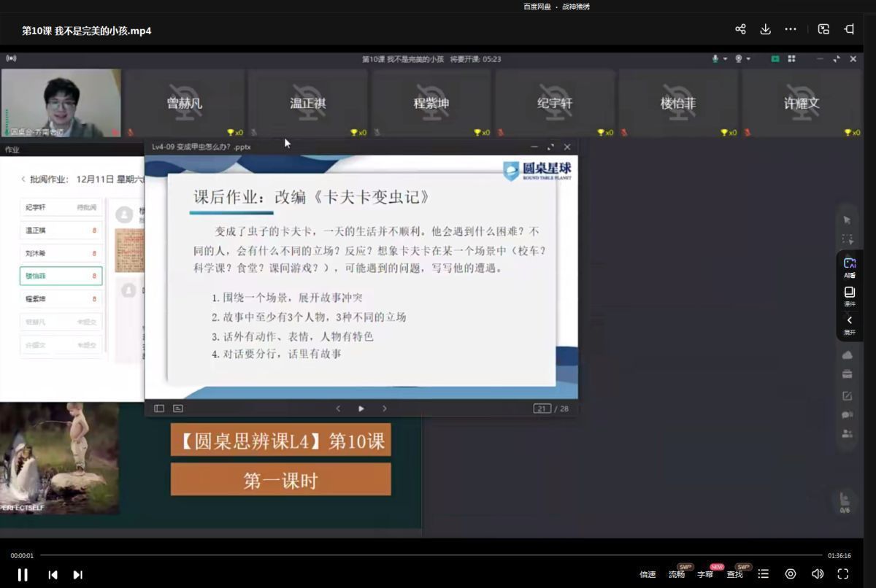Click the download icon in the title bar

tap(765, 29)
